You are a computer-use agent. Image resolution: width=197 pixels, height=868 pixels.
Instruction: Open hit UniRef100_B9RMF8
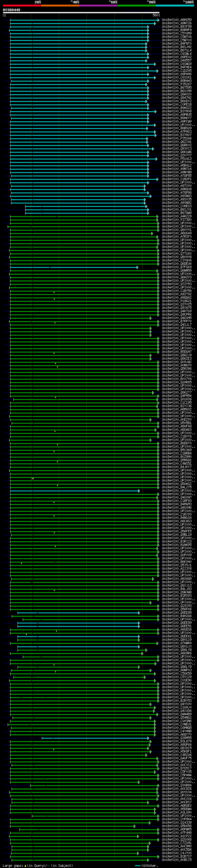point(177,30)
